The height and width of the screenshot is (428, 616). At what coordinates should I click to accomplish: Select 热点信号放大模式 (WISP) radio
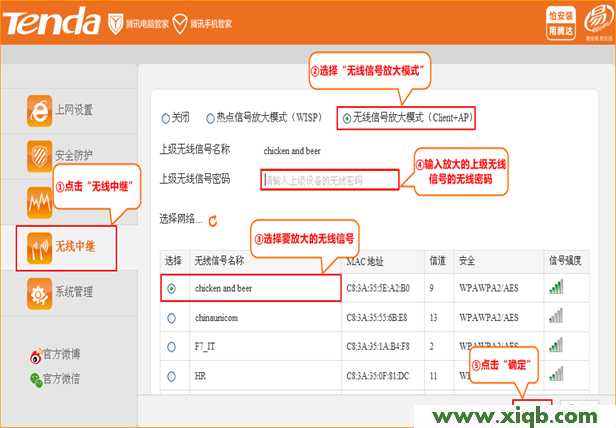click(x=211, y=118)
